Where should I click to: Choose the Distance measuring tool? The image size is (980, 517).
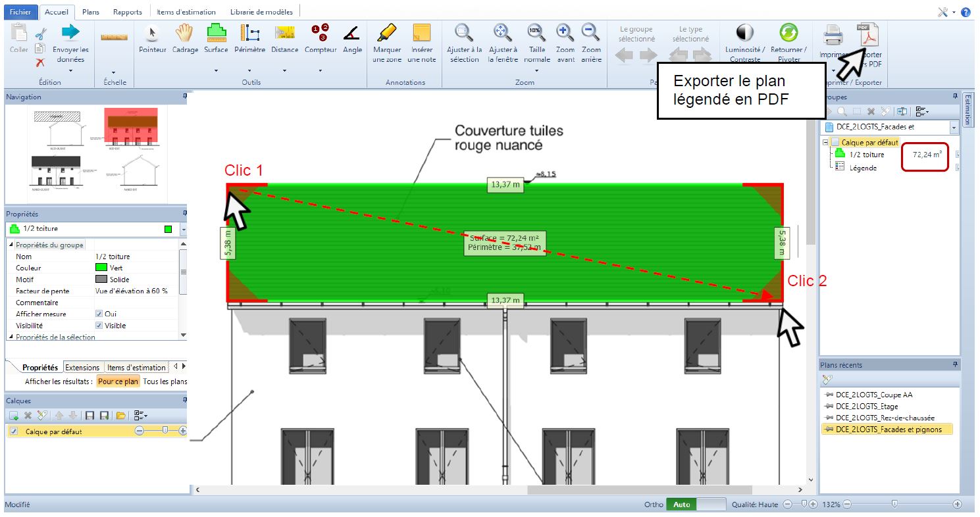pyautogui.click(x=284, y=38)
